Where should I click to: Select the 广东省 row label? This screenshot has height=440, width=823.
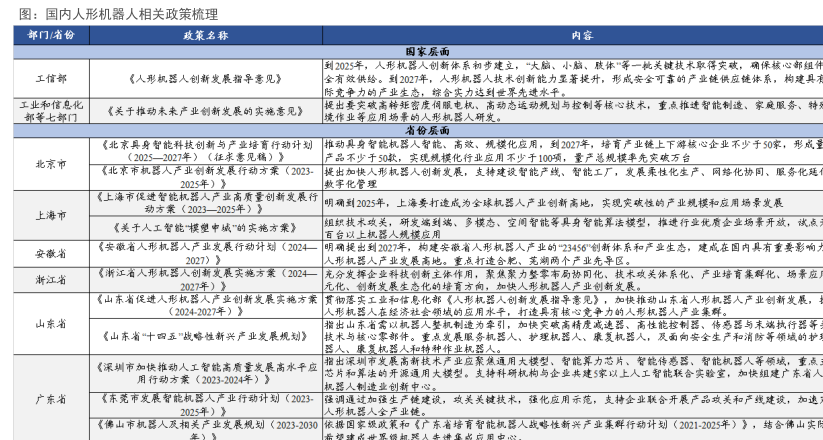coord(51,397)
